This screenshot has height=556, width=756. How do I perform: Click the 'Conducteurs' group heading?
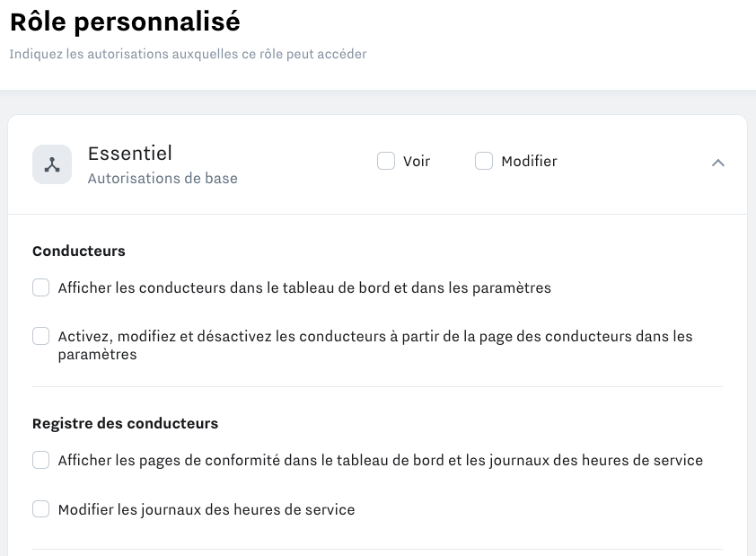(x=79, y=251)
